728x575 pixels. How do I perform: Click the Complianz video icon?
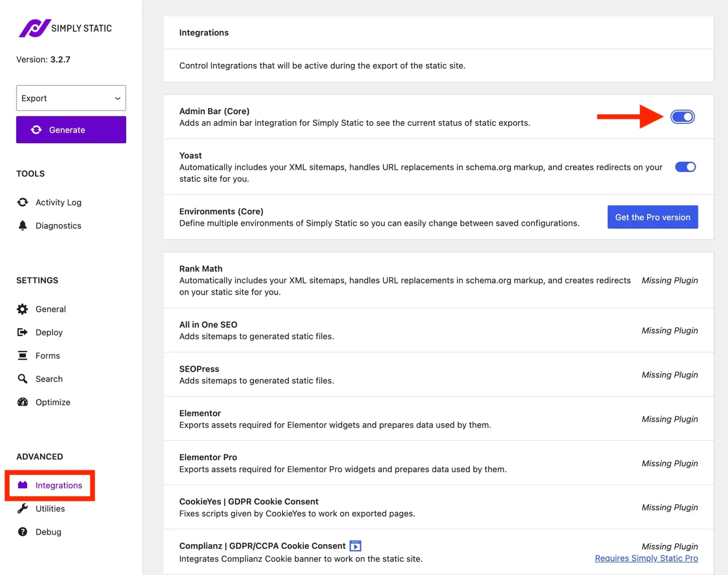click(x=355, y=546)
